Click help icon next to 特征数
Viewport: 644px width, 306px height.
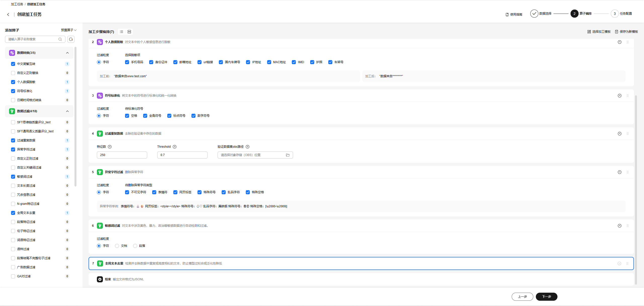pyautogui.click(x=110, y=147)
